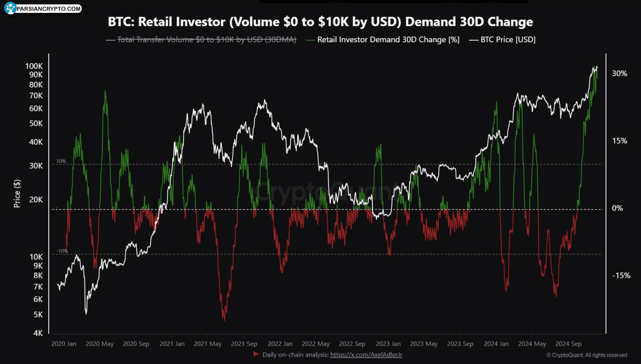Click the 100K price axis label
The width and height of the screenshot is (641, 364).
[x=34, y=66]
